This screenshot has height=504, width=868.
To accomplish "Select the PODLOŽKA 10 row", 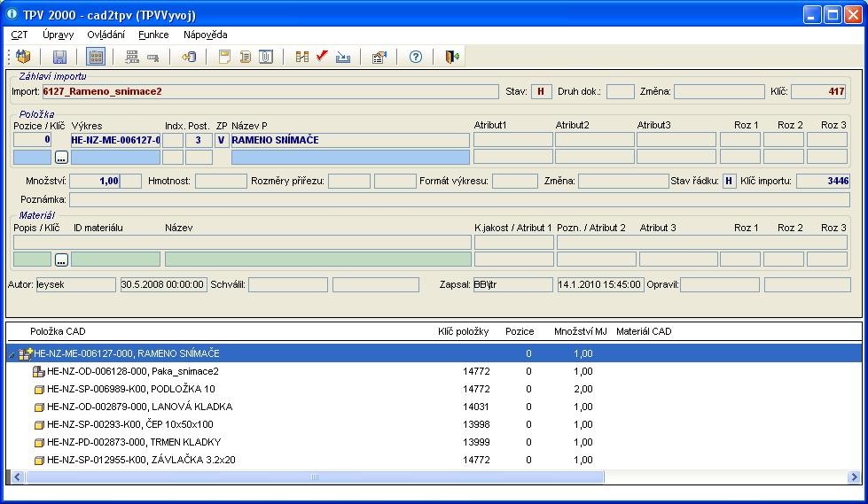I will tap(434, 389).
